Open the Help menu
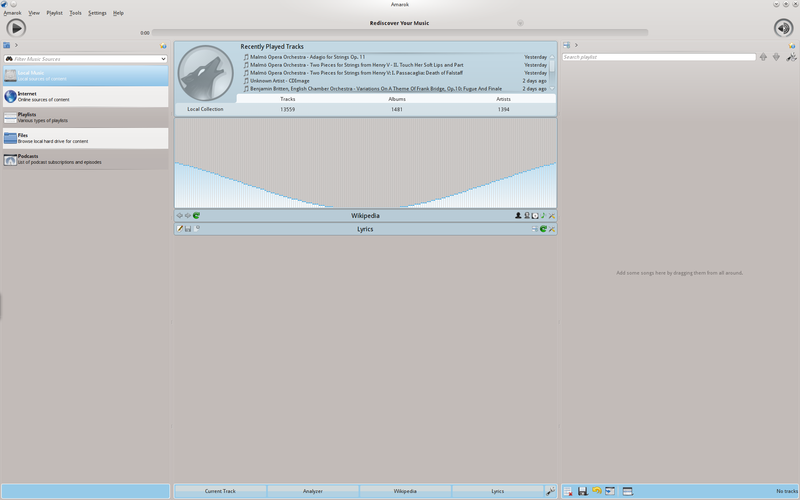The width and height of the screenshot is (800, 500). click(x=118, y=13)
